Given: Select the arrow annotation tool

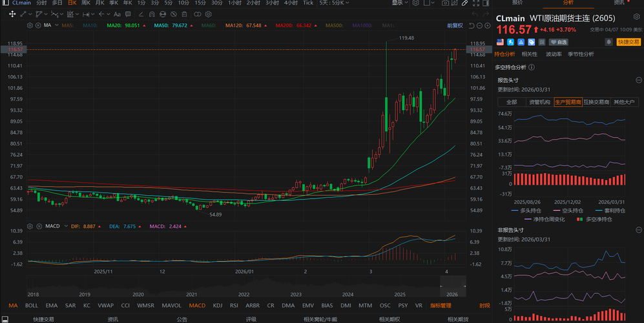Looking at the screenshot, I should (101, 14).
